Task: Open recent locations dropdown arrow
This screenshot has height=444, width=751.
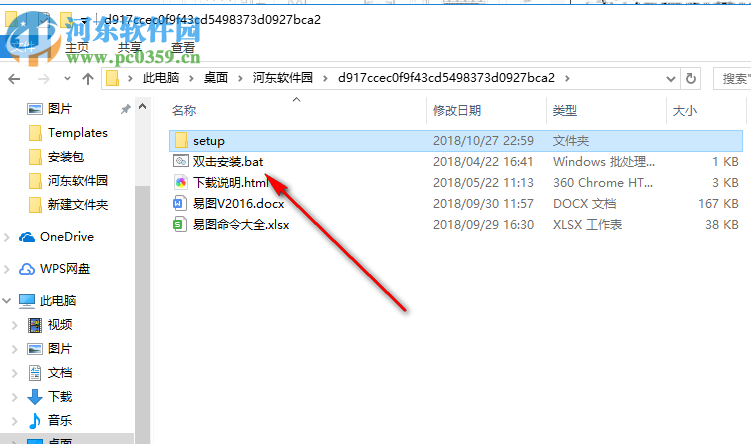Action: 67,79
